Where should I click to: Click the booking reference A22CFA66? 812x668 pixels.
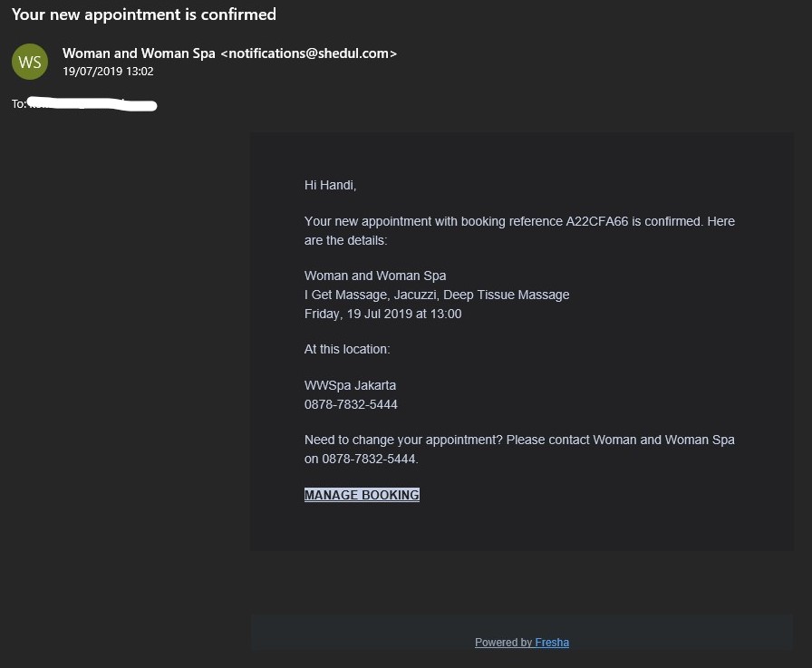pyautogui.click(x=596, y=222)
